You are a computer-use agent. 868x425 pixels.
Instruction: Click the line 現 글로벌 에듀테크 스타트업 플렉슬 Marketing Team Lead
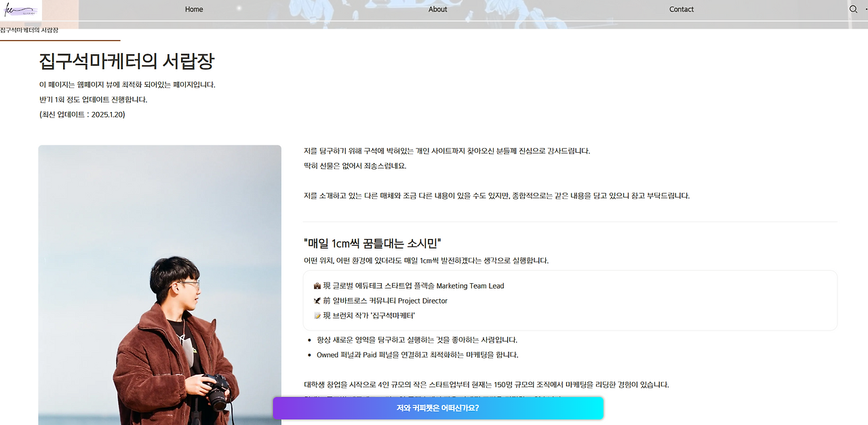pos(414,287)
